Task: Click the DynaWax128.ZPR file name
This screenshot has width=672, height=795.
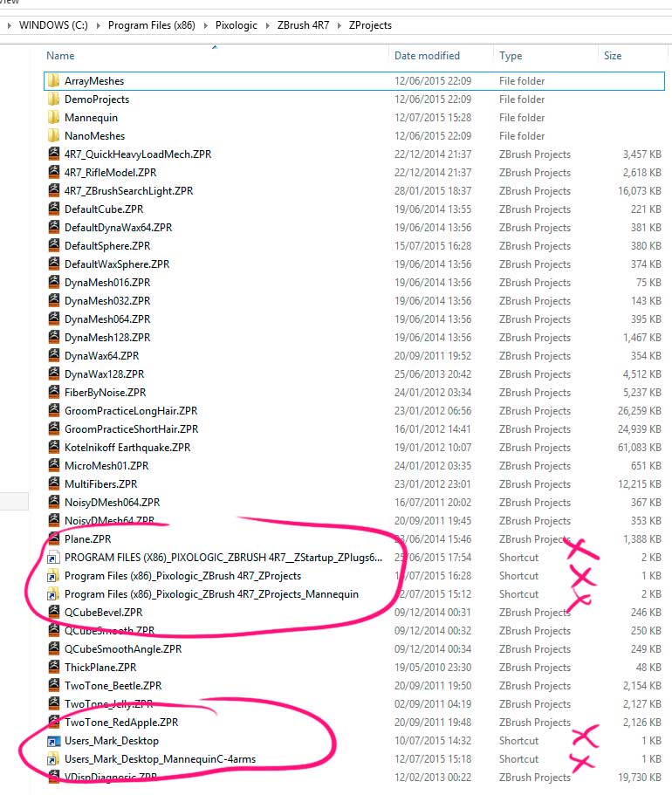Action: [x=105, y=374]
